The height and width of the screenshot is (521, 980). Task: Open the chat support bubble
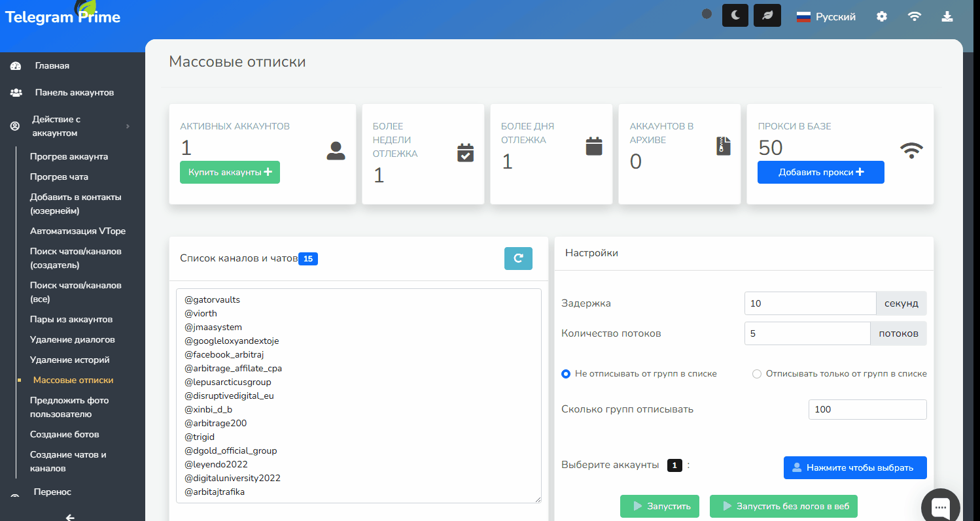(941, 507)
